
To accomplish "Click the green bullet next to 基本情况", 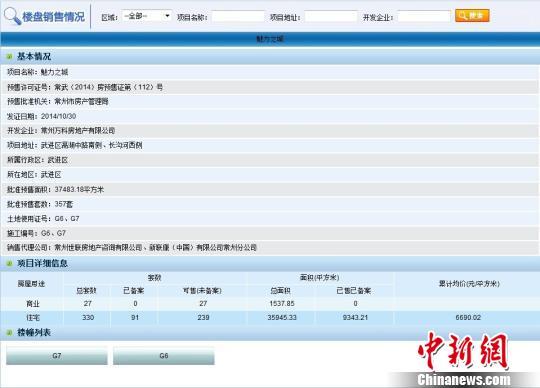I will coord(10,56).
